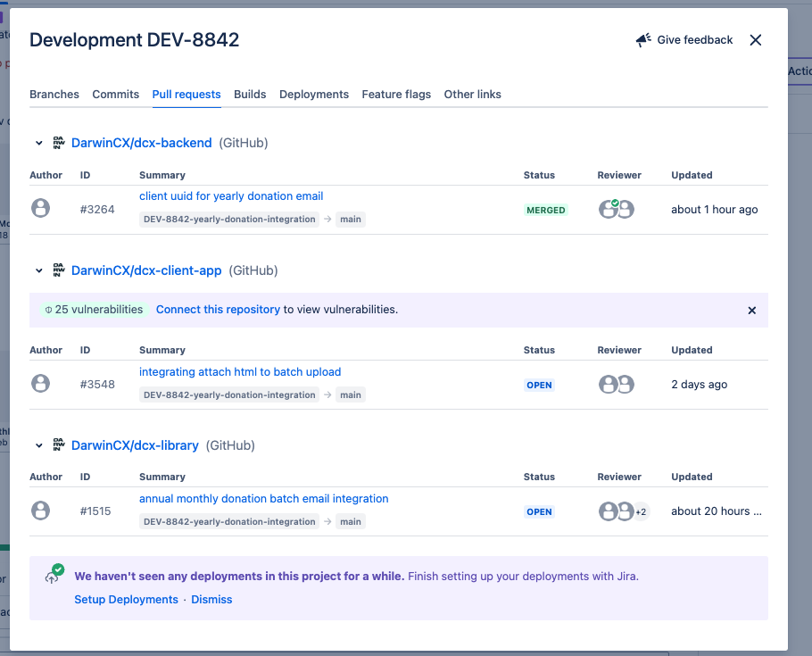Image resolution: width=812 pixels, height=656 pixels.
Task: Click the author avatar for PR #1515
Action: [40, 511]
